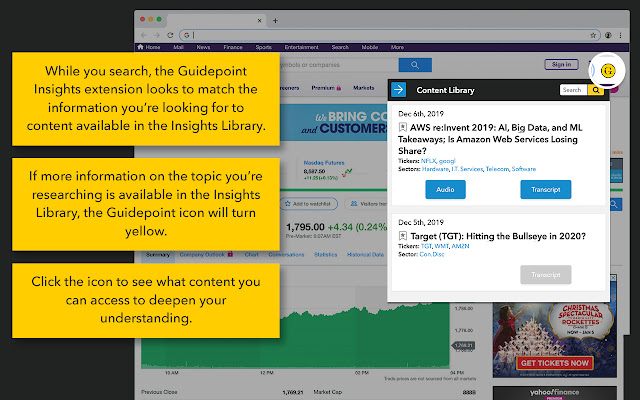Image resolution: width=640 pixels, height=400 pixels.
Task: Select the Hardware sector link
Action: pos(435,169)
